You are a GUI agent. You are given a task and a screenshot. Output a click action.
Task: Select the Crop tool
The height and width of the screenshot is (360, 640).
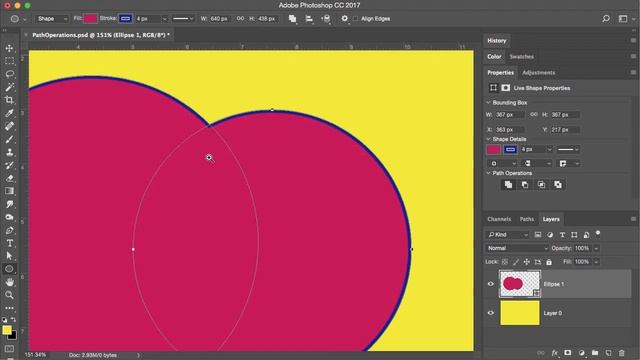pos(9,100)
